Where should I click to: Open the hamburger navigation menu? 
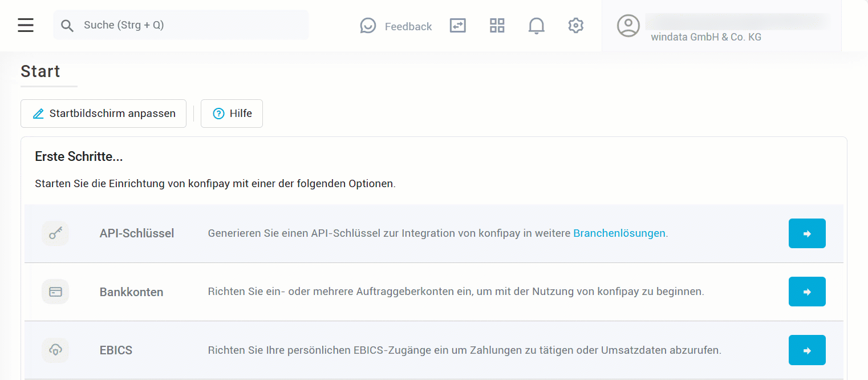click(x=25, y=25)
